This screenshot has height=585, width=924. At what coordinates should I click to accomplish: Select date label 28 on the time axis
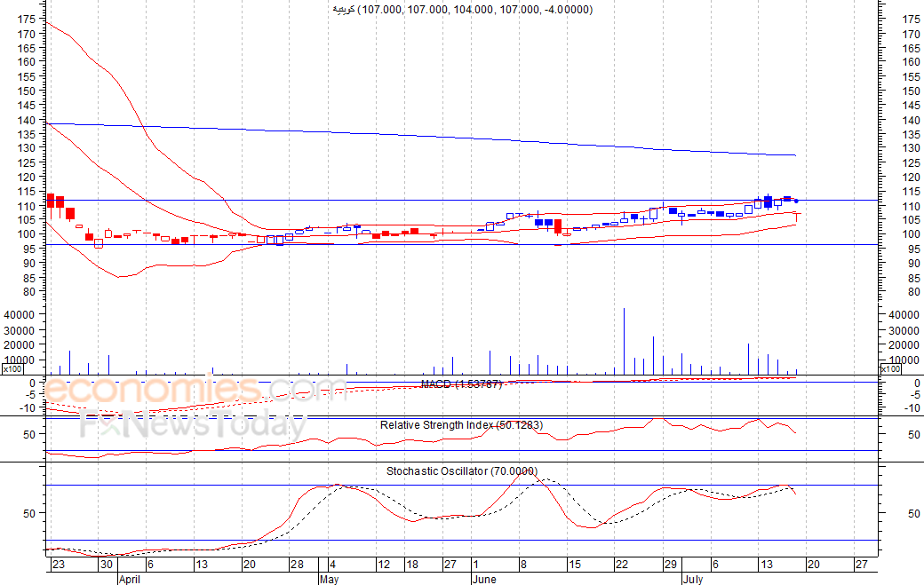[x=297, y=565]
